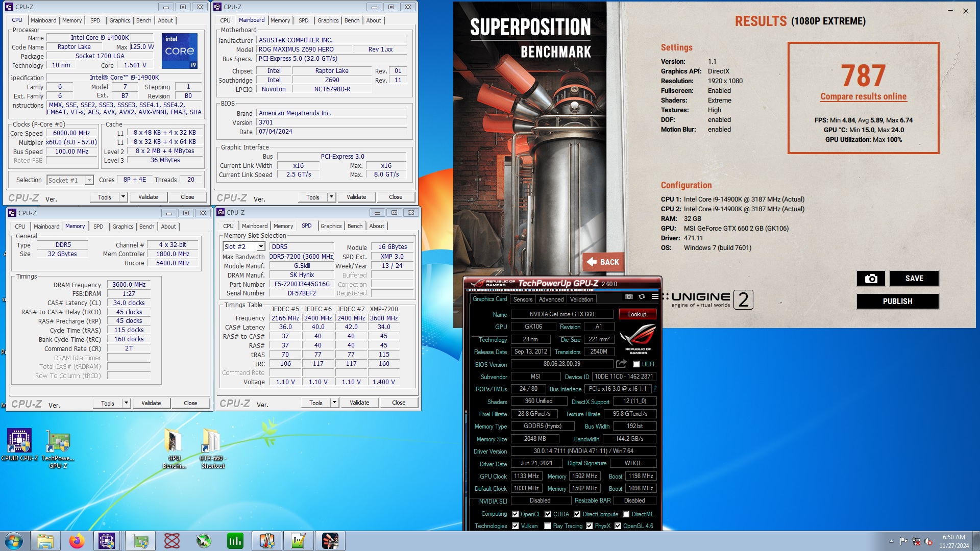This screenshot has width=980, height=551.
Task: Open the CPUID CPU-Z desktop shortcut
Action: tap(19, 445)
